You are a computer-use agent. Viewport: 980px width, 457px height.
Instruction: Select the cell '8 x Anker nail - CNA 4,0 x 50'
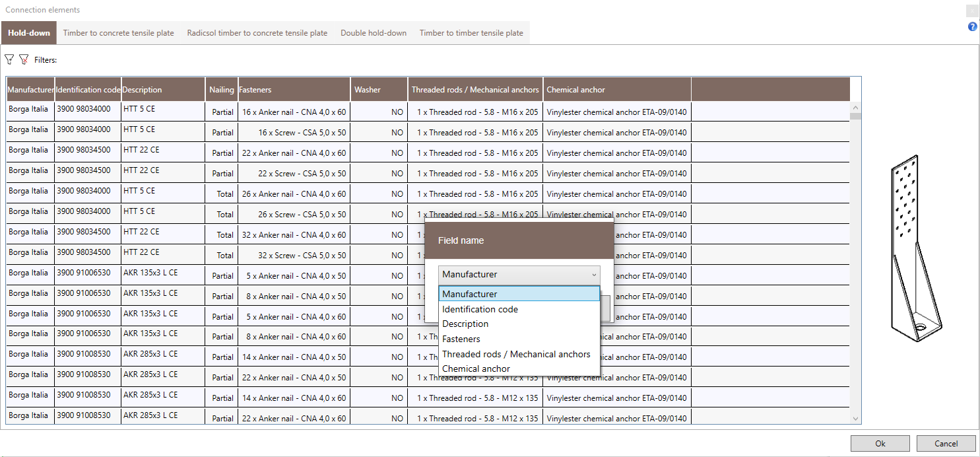coord(294,296)
